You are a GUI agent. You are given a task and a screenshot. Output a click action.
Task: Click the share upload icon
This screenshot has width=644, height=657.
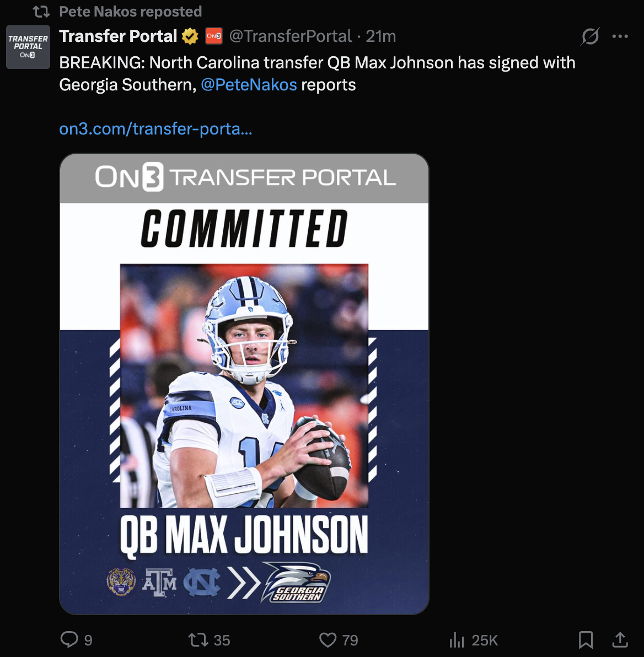point(620,639)
